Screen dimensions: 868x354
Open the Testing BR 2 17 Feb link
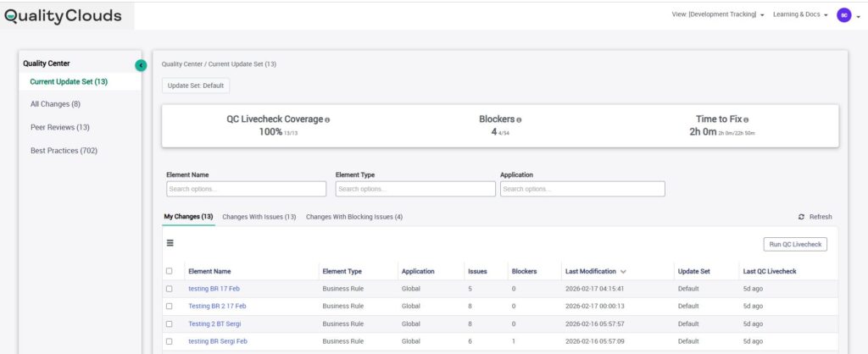[x=217, y=306]
